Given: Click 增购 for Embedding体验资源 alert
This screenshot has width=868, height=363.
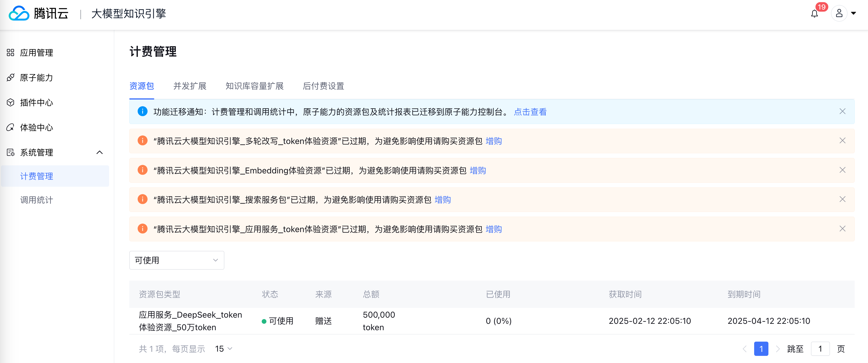Looking at the screenshot, I should pyautogui.click(x=477, y=171).
